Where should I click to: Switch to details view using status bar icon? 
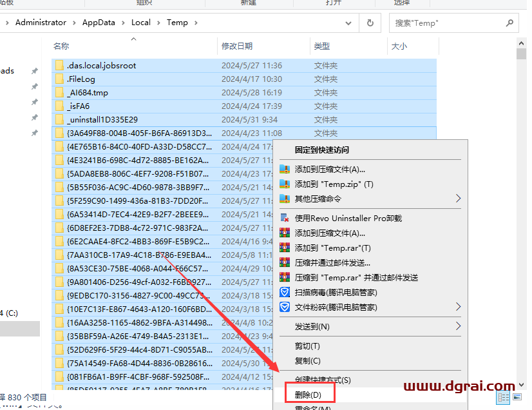(504, 398)
